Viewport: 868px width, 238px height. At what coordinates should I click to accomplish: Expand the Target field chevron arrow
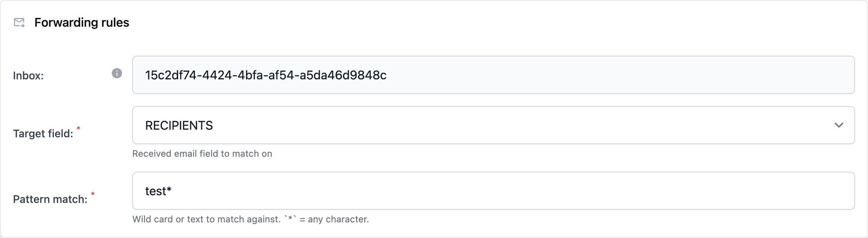point(839,125)
